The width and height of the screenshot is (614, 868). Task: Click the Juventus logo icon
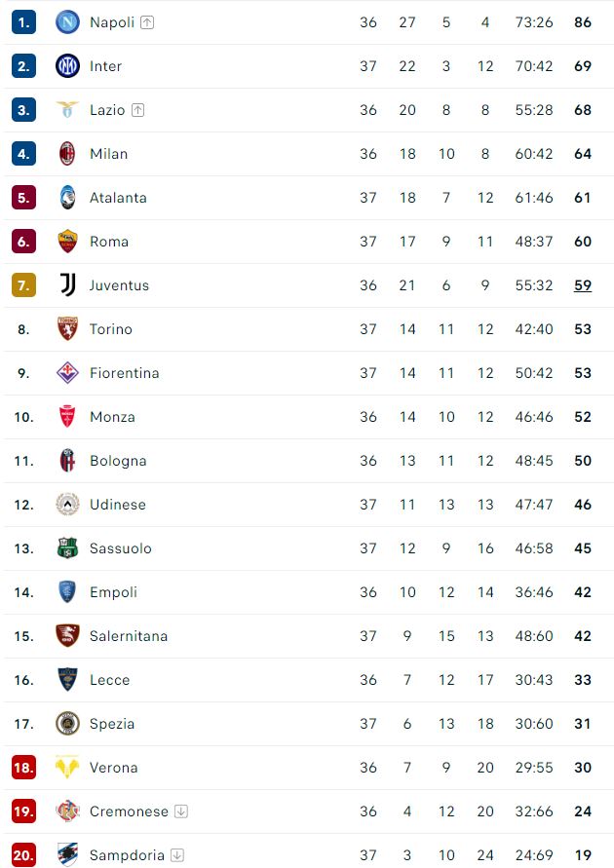pos(67,285)
